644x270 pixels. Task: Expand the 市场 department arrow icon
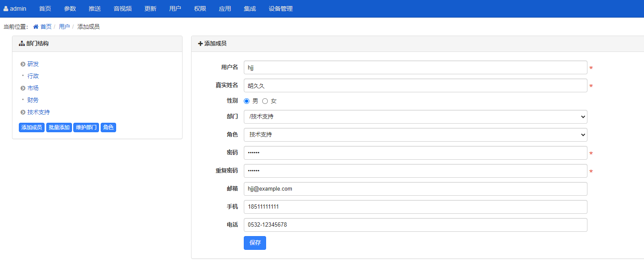23,88
